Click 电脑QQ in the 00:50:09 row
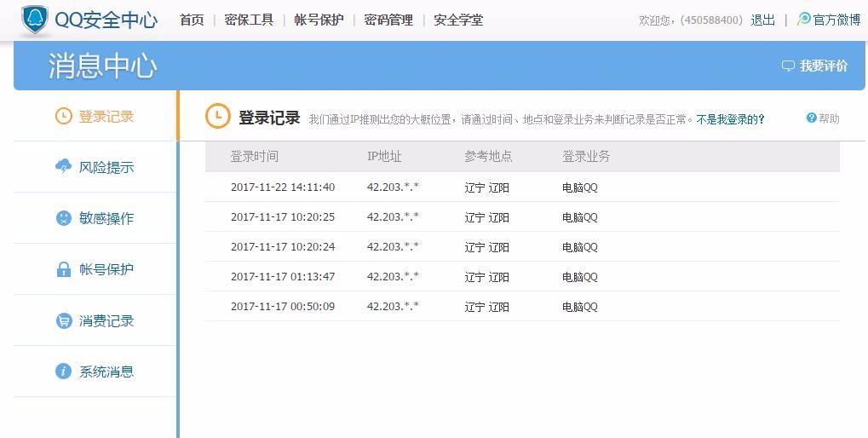The width and height of the screenshot is (868, 438). coord(580,308)
